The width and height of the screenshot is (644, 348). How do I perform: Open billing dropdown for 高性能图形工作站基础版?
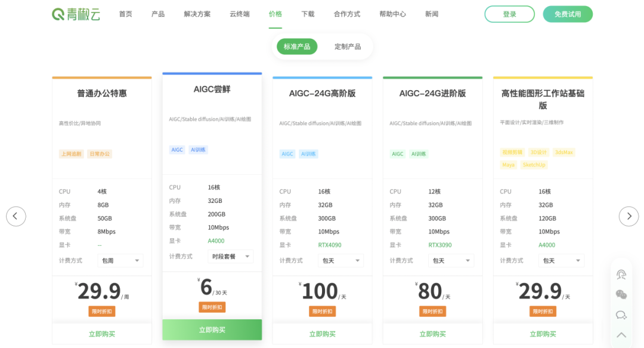coord(561,260)
